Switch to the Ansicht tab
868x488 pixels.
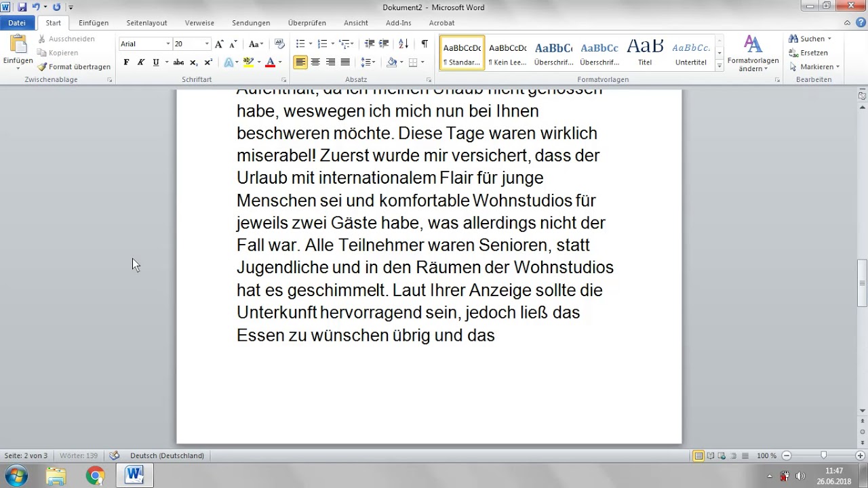coord(356,23)
